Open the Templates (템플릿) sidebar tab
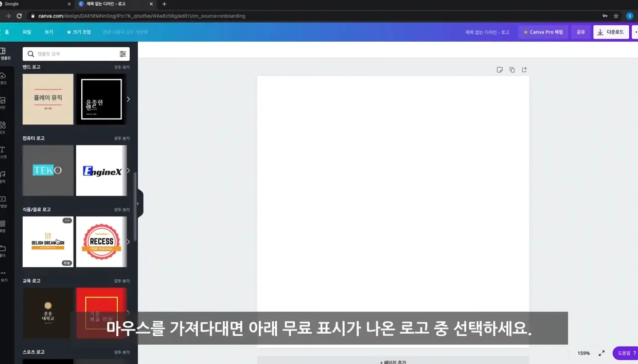The width and height of the screenshot is (638, 364). point(4,54)
